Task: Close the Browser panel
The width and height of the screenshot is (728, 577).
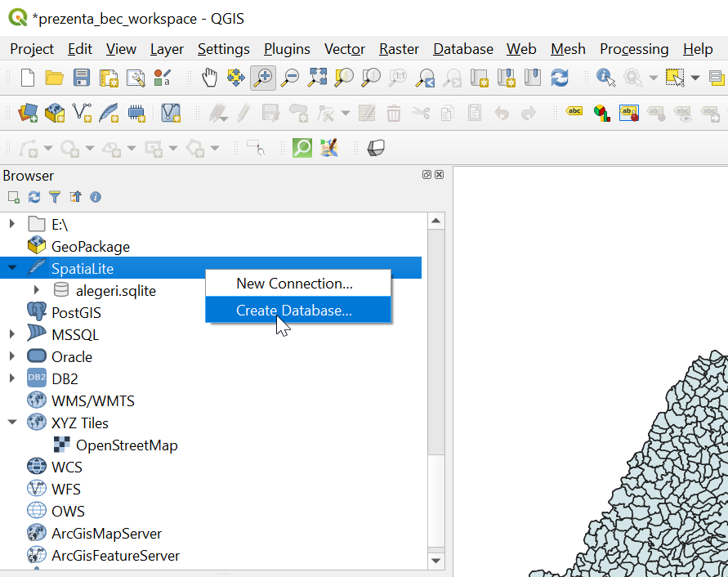Action: (439, 175)
